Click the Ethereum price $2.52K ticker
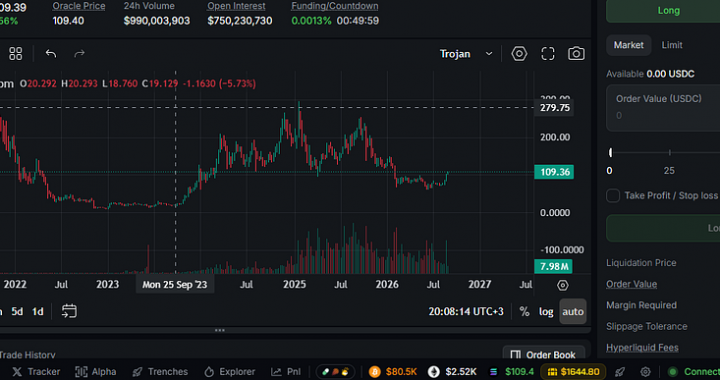Viewport: 720px width, 380px height. pyautogui.click(x=452, y=371)
